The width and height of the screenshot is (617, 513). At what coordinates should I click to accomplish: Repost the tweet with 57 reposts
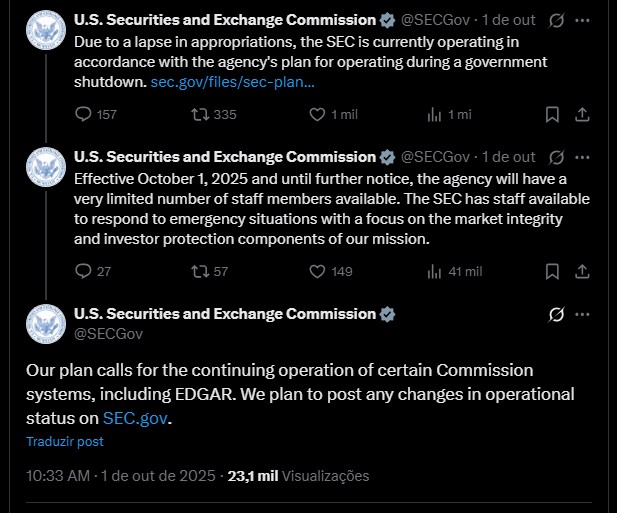pos(199,271)
